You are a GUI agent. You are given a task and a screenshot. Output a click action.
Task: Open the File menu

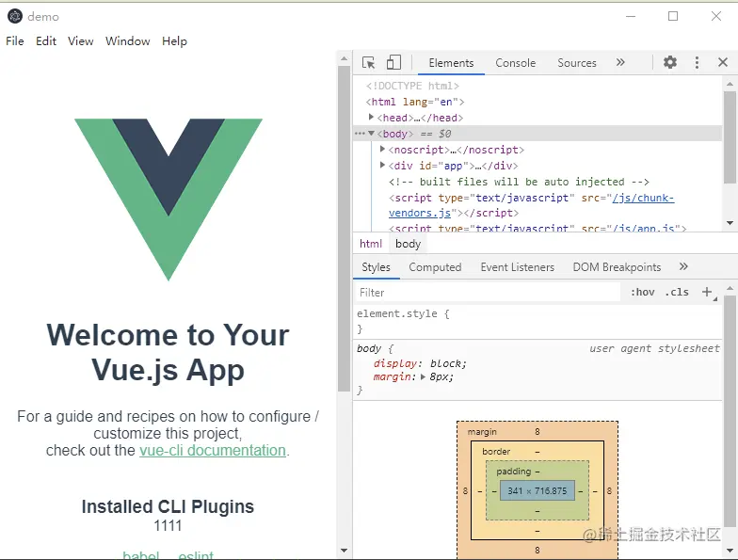[x=15, y=41]
